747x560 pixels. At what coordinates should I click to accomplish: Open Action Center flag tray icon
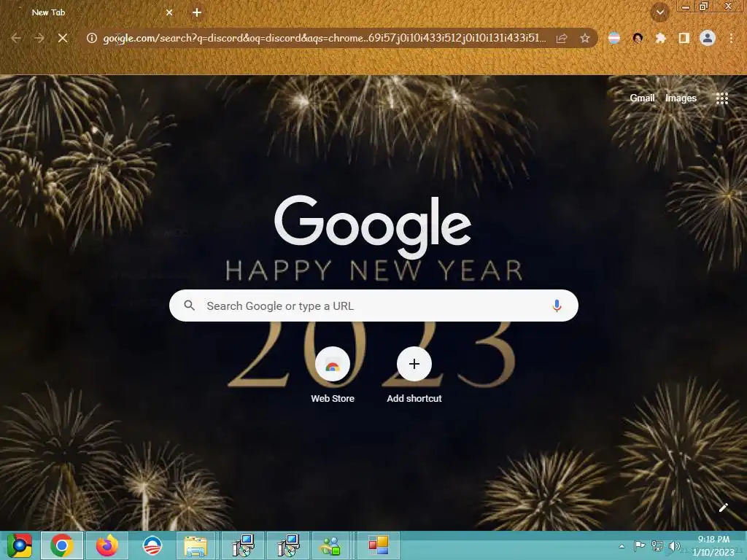click(x=639, y=546)
